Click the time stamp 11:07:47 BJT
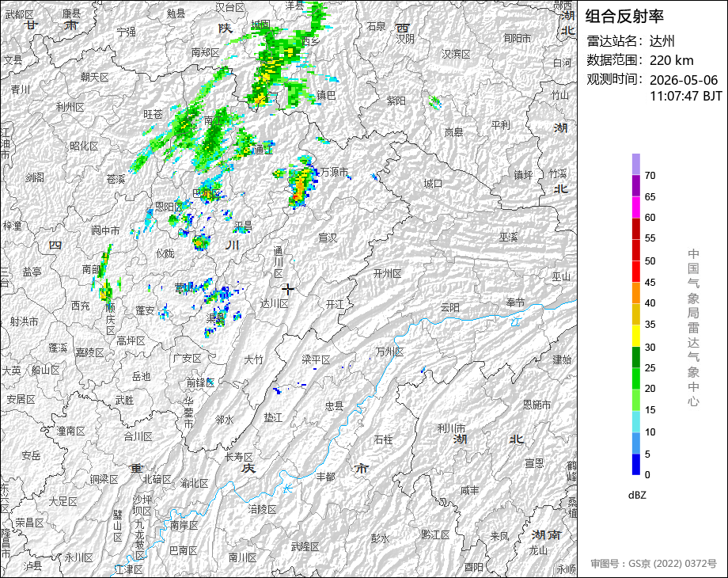This screenshot has height=578, width=728. point(686,96)
